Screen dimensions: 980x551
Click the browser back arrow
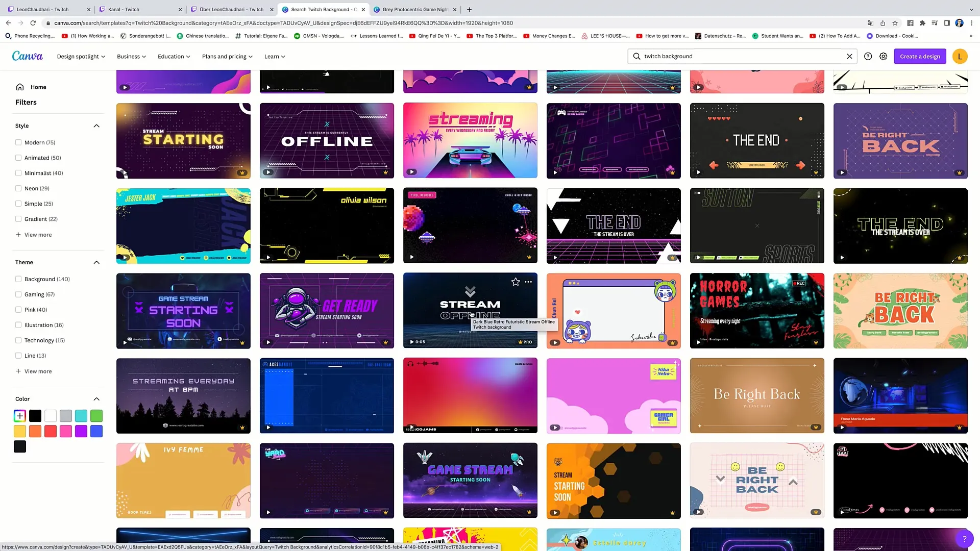click(x=8, y=23)
